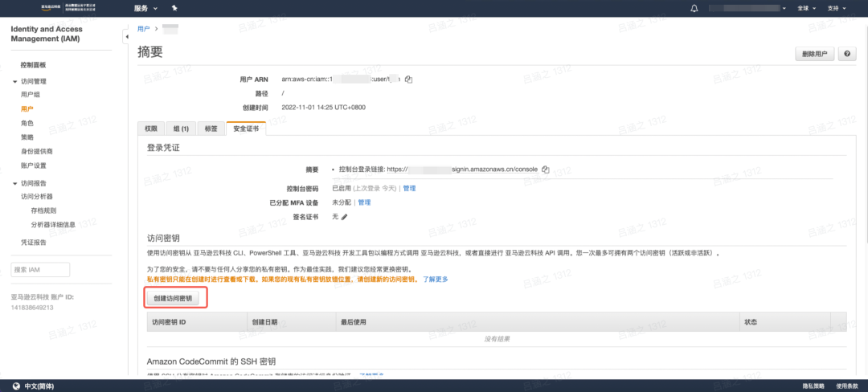This screenshot has height=392, width=868.
Task: Switch to the 组 (1) tab
Action: (x=181, y=129)
